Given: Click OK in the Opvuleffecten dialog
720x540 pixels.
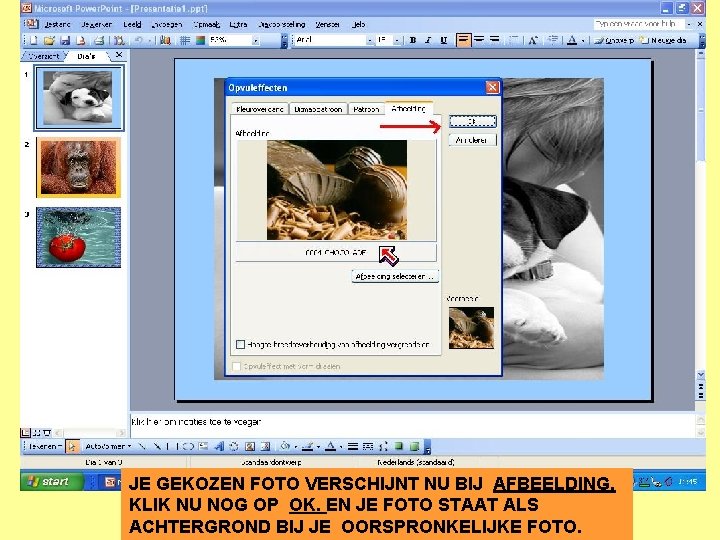Looking at the screenshot, I should point(472,121).
